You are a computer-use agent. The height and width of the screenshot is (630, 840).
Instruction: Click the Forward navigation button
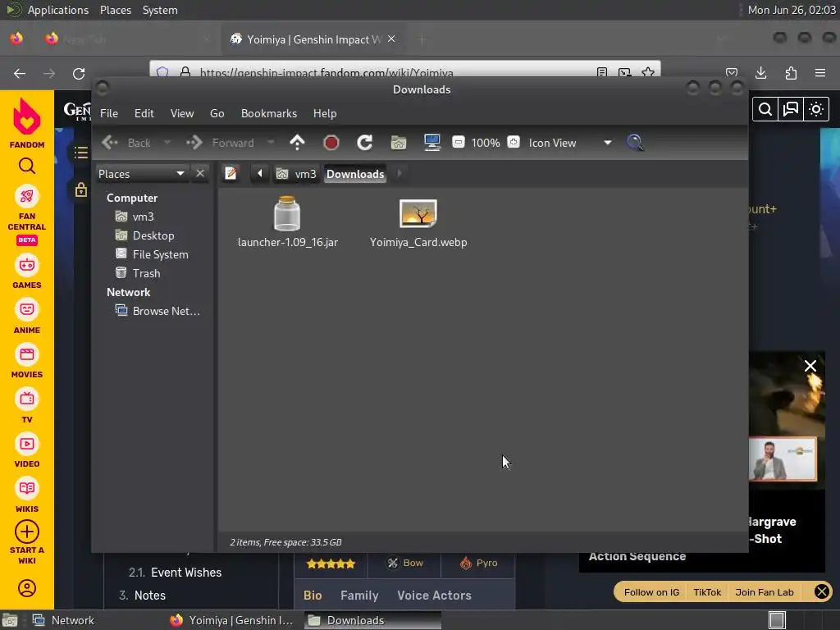click(x=221, y=143)
